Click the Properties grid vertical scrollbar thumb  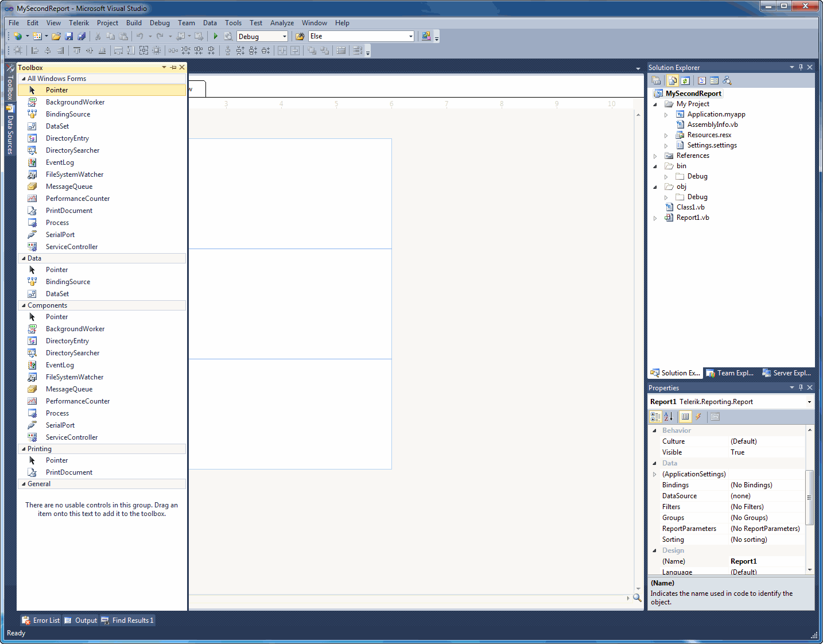click(x=809, y=497)
